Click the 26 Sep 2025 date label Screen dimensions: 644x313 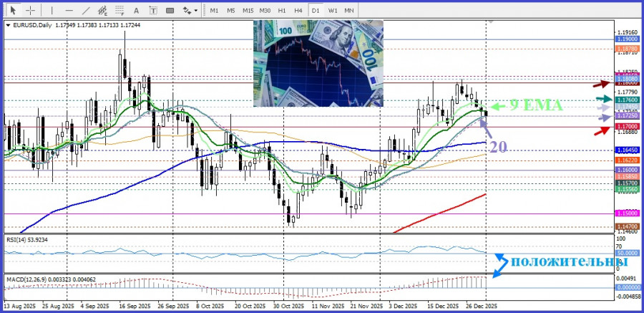[173, 307]
